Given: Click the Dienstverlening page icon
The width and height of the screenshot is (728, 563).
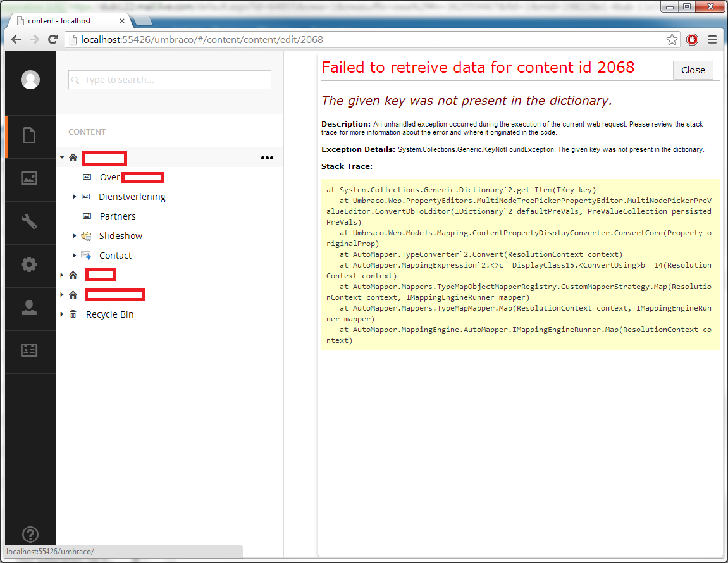Looking at the screenshot, I should pyautogui.click(x=86, y=197).
